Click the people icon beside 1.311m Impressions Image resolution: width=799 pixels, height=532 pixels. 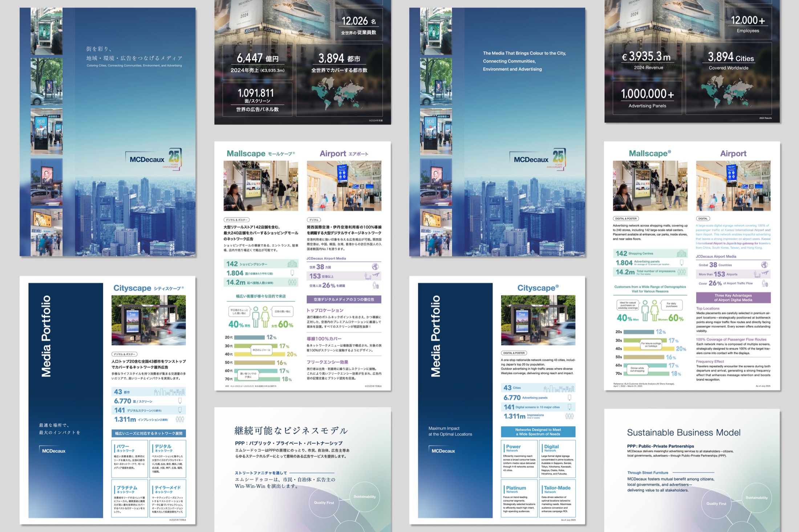569,416
